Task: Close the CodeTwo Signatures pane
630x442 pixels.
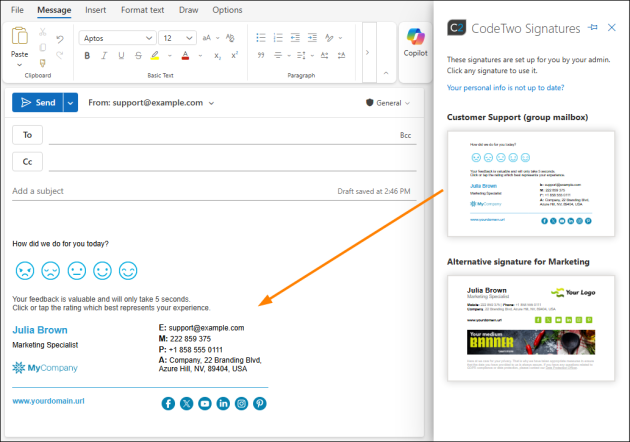Action: [612, 27]
